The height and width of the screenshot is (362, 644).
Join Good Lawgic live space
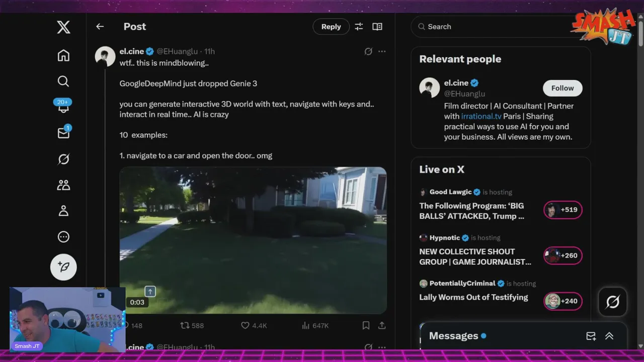coord(471,211)
